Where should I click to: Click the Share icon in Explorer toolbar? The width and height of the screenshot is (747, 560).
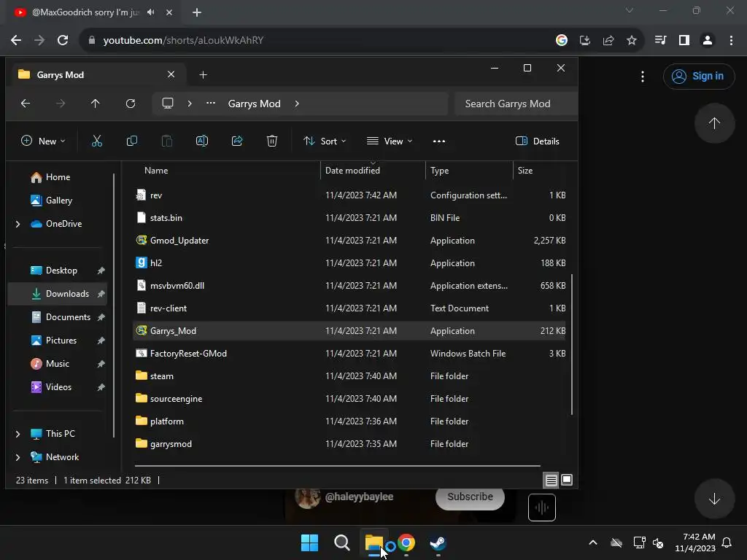pos(237,141)
